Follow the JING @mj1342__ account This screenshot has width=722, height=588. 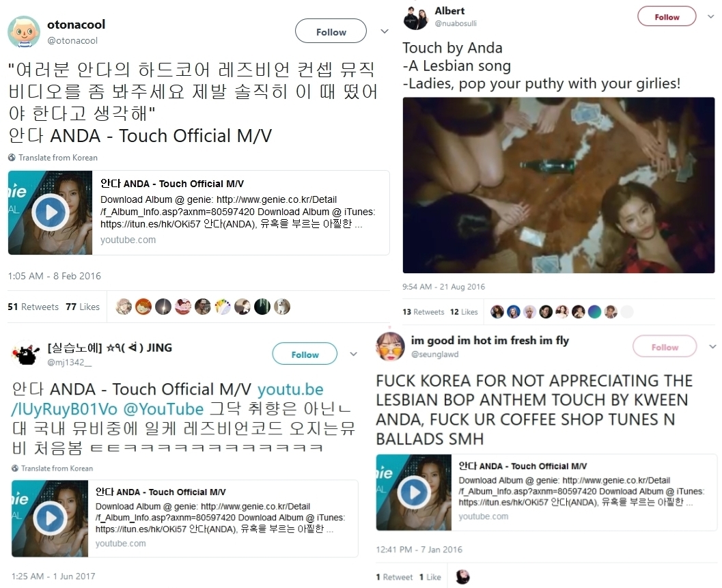click(x=305, y=354)
